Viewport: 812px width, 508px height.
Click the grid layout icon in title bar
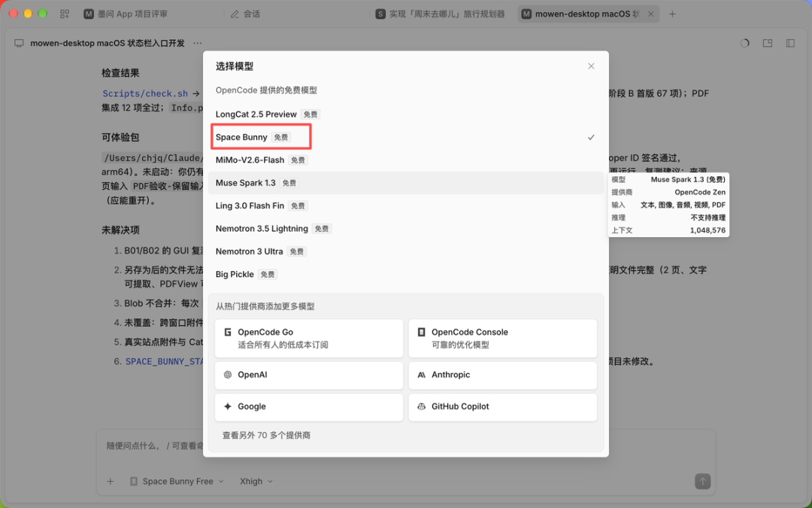[65, 14]
